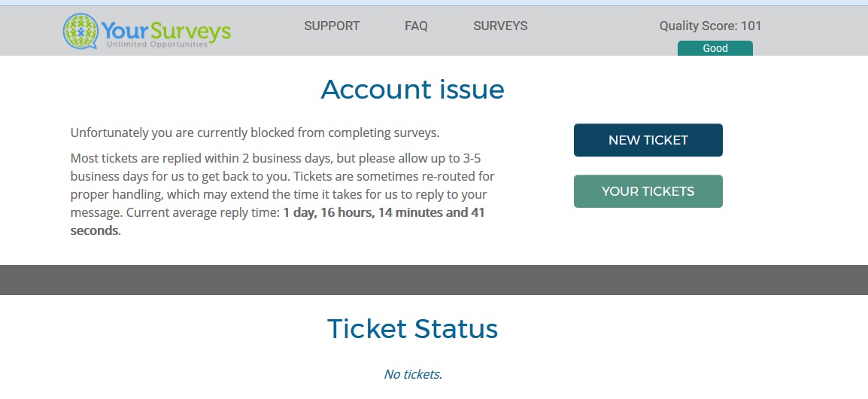Click the Unlimited Opportunities tagline
Screen dimensions: 868x399
click(x=156, y=45)
